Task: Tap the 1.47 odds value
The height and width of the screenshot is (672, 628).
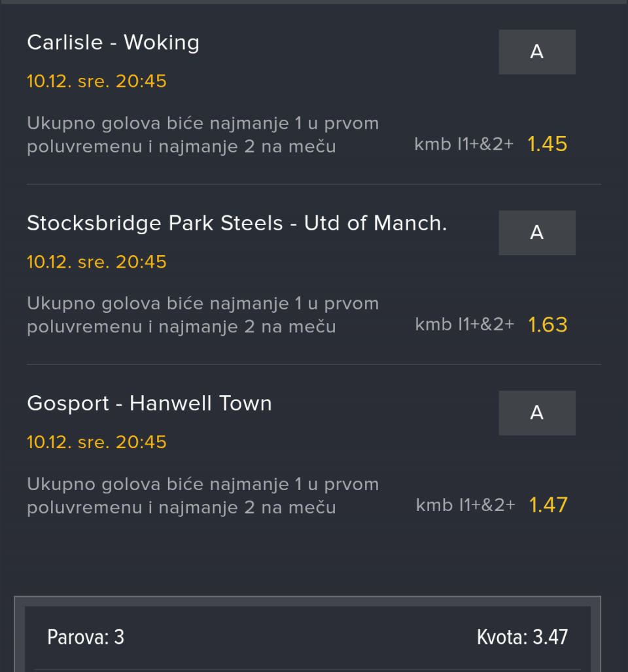Action: pyautogui.click(x=548, y=505)
